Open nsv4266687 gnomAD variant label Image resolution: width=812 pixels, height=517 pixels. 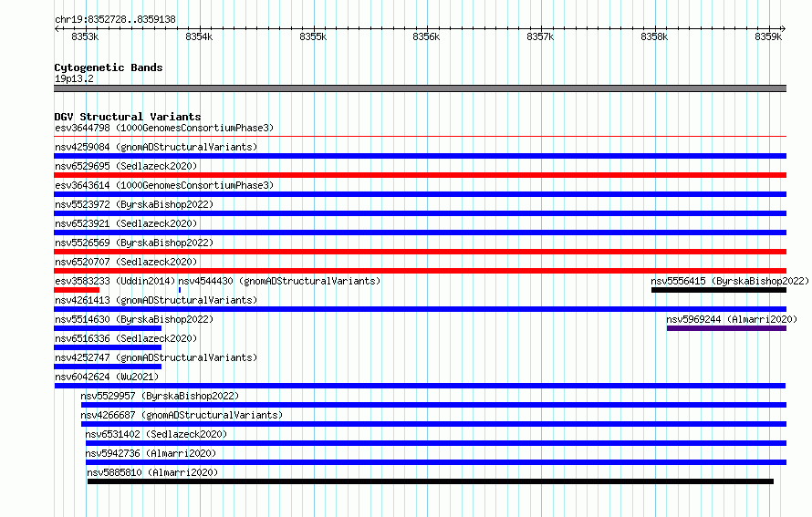182,415
